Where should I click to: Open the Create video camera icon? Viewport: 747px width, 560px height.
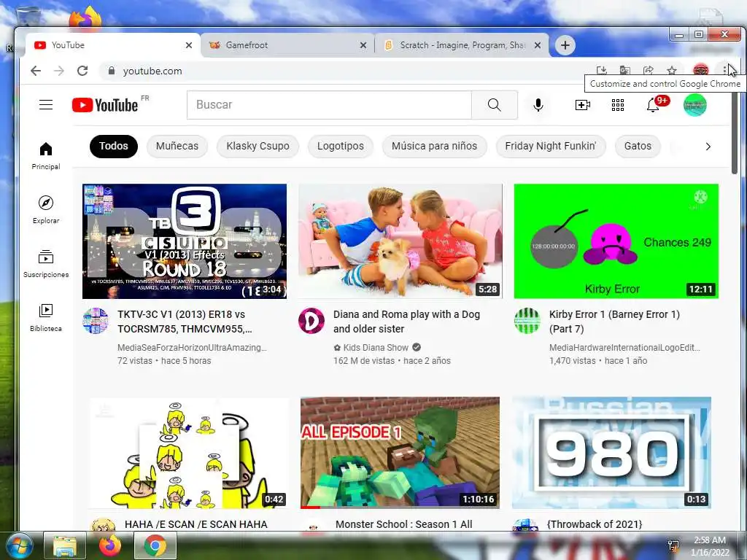point(583,105)
